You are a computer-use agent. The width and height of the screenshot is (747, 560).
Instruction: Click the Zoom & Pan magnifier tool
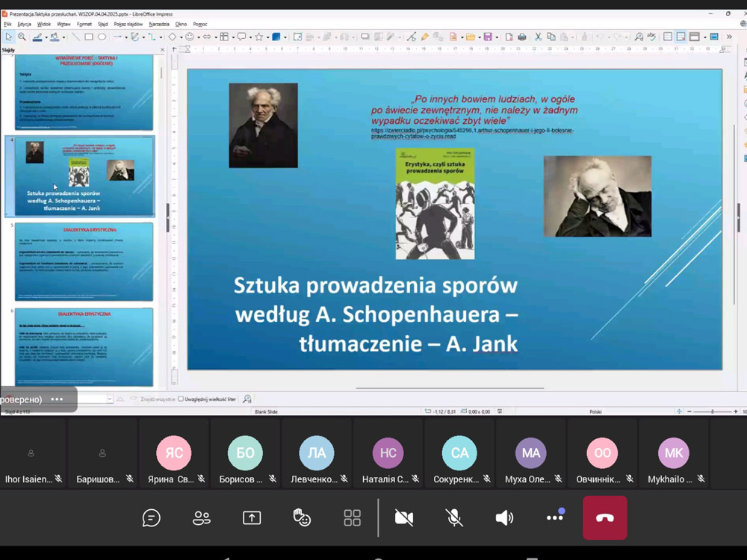click(x=22, y=37)
